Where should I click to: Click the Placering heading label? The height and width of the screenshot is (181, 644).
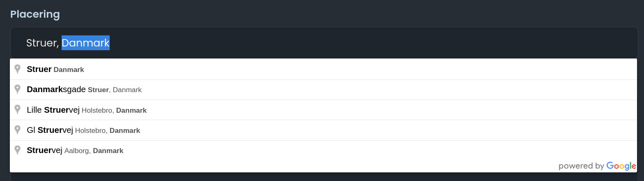pyautogui.click(x=35, y=14)
